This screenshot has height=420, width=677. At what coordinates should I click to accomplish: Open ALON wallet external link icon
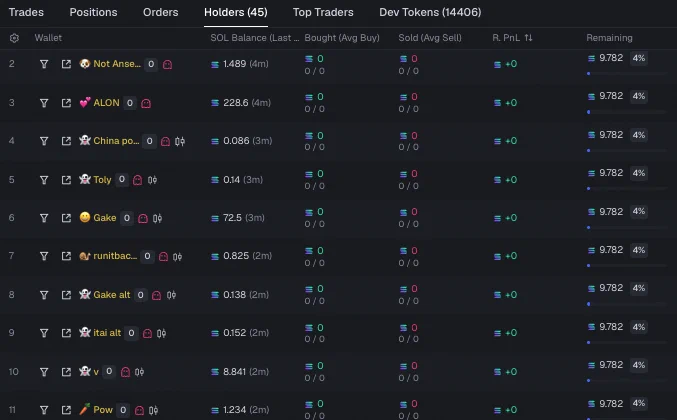[66, 103]
